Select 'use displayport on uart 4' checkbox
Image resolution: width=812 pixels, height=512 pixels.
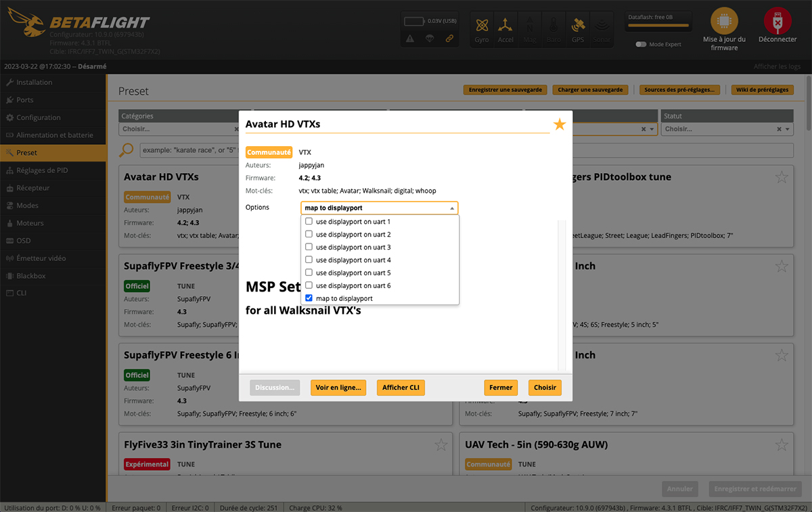tap(309, 260)
